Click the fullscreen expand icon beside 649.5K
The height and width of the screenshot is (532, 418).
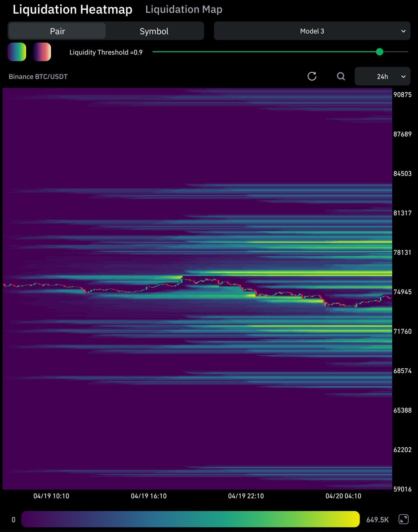point(403,519)
